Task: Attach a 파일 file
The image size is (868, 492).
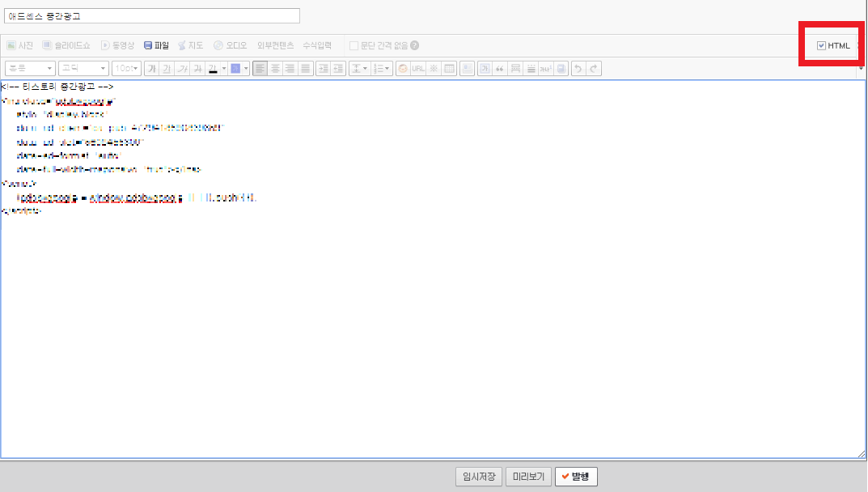Action: [156, 45]
